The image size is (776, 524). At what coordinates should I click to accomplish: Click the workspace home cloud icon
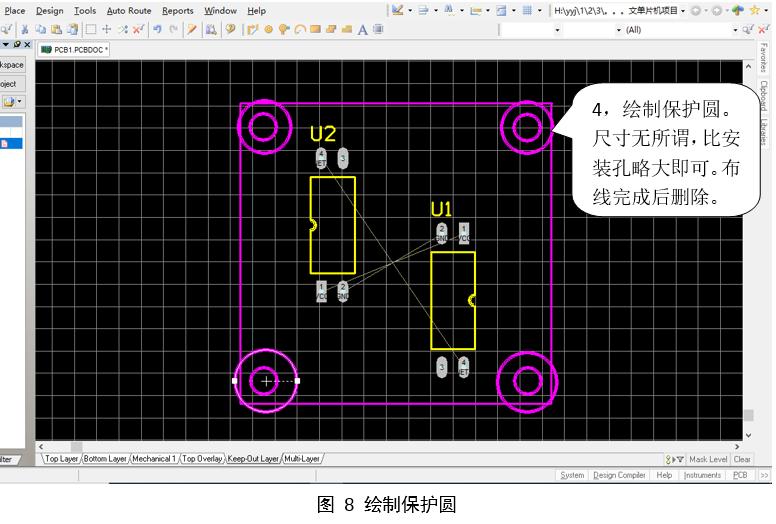(737, 10)
